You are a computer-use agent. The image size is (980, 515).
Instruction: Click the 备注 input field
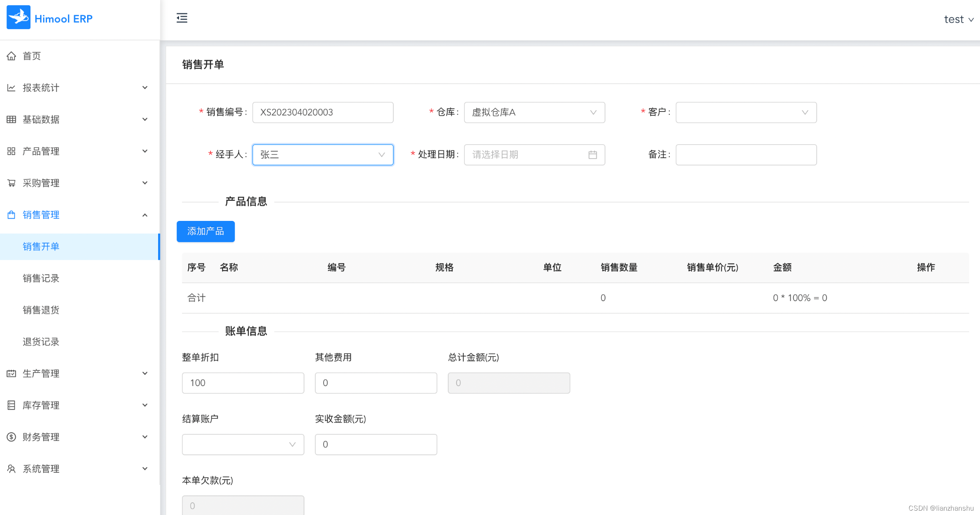pyautogui.click(x=746, y=155)
